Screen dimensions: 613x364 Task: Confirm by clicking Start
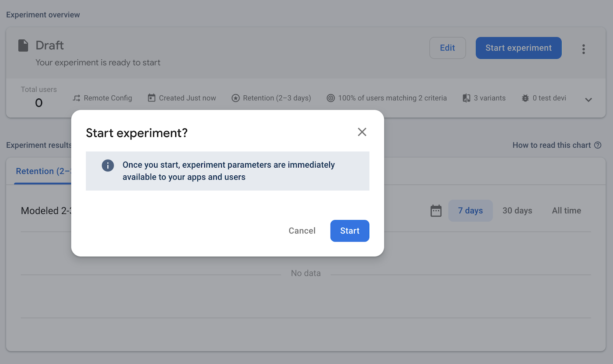[349, 231]
